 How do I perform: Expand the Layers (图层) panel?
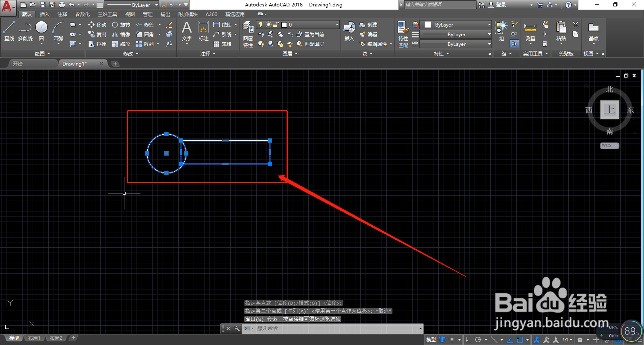[290, 53]
